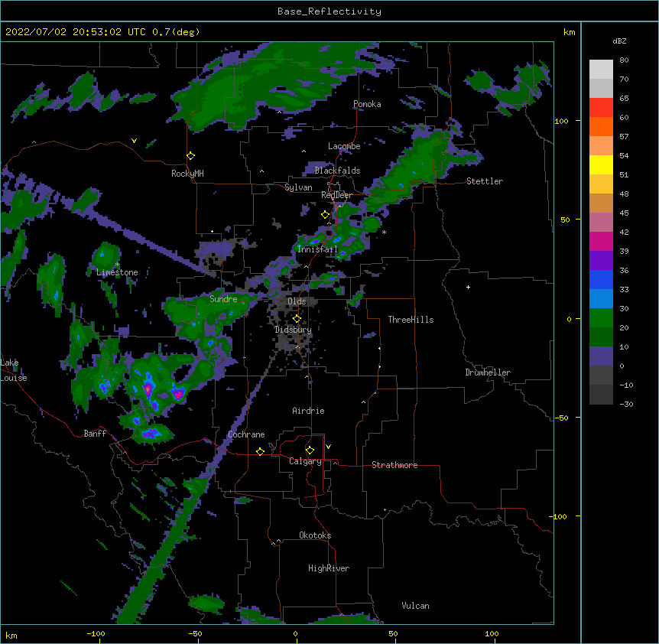Click the yellow diamond marker below RedDeer
Image resolution: width=659 pixels, height=644 pixels.
[x=326, y=215]
